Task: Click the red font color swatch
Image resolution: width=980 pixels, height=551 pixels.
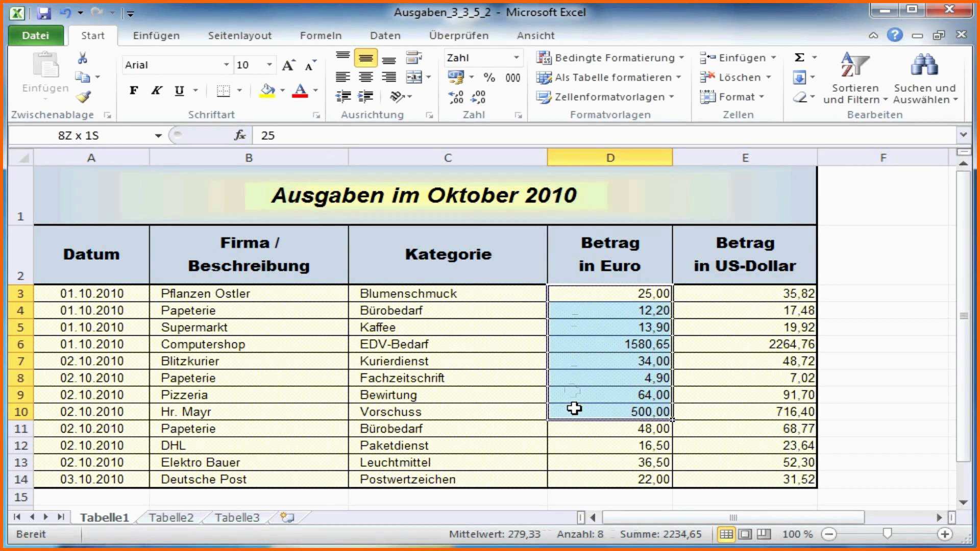Action: (x=300, y=91)
